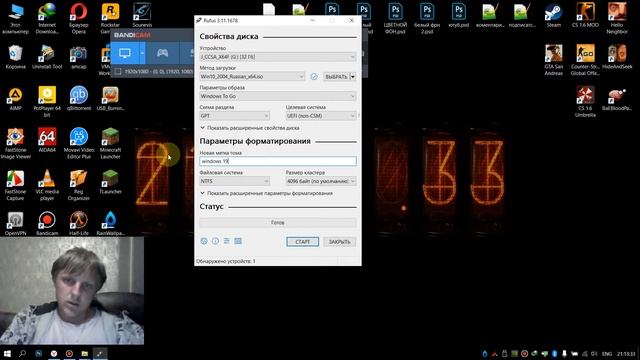640x360 pixels.
Task: Open the Схема раздела GPT dropdown
Action: point(235,116)
